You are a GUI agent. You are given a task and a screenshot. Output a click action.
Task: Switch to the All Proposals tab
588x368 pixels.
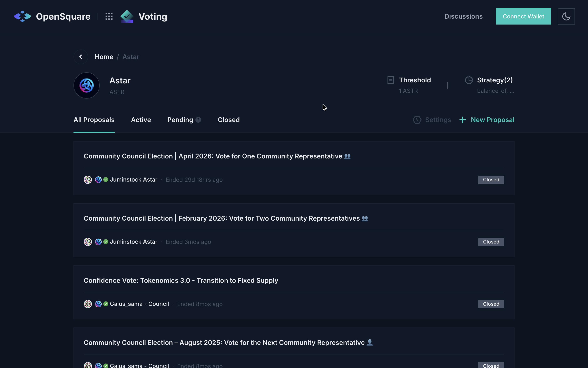click(94, 120)
